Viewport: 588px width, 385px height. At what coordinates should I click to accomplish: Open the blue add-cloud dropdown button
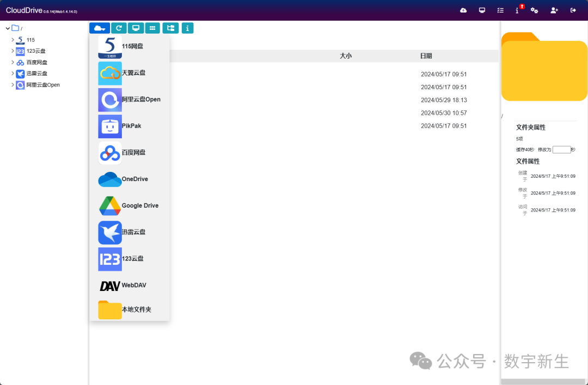coord(100,28)
